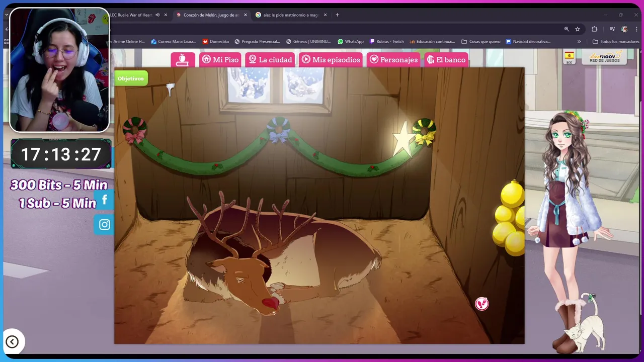Click the Spanish flag language selector
Screen dimensions: 644x362
coord(569,57)
